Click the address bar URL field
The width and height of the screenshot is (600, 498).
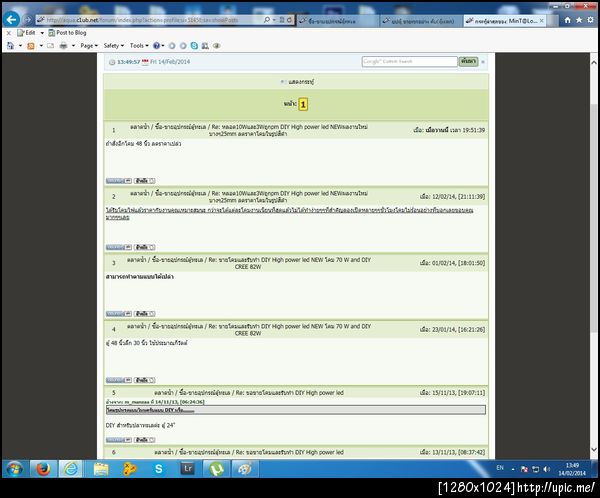149,20
